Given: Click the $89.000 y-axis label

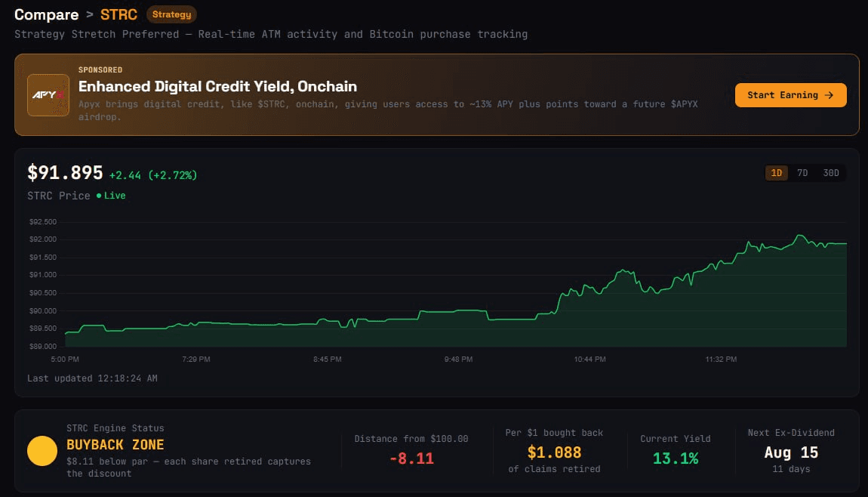Looking at the screenshot, I should click(x=43, y=346).
